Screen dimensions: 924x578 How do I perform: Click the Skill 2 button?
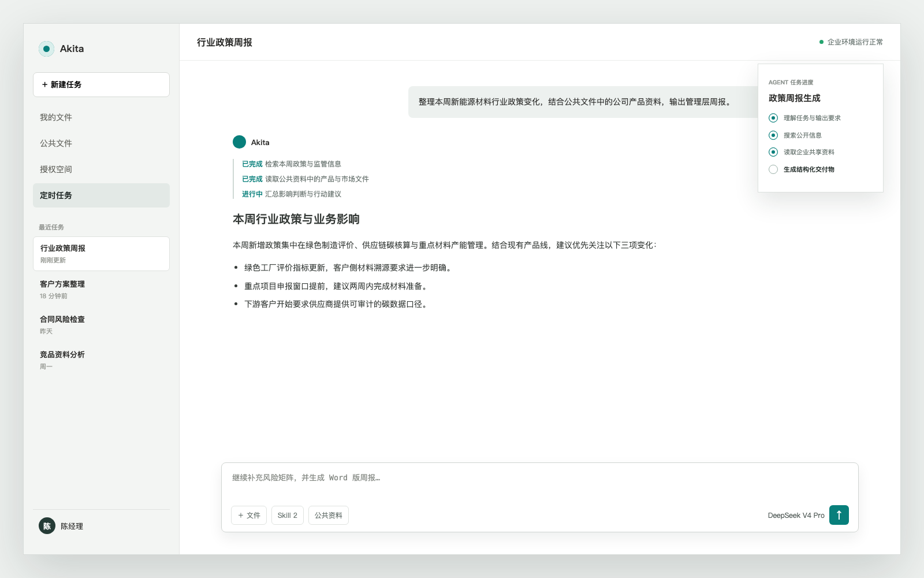(287, 515)
